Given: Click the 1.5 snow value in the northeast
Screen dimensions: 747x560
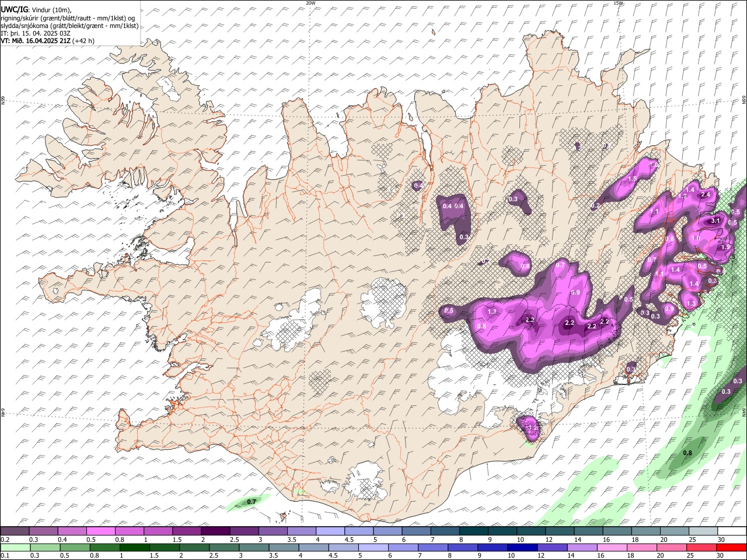Looking at the screenshot, I should point(631,178).
